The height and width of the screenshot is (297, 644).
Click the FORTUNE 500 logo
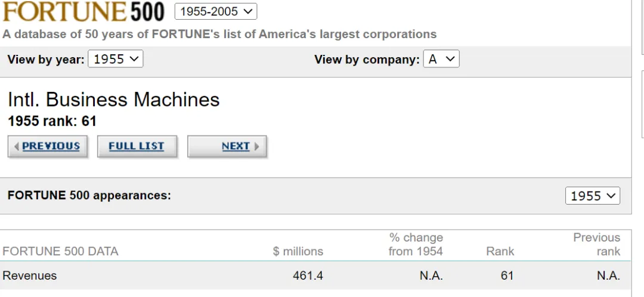click(x=83, y=11)
